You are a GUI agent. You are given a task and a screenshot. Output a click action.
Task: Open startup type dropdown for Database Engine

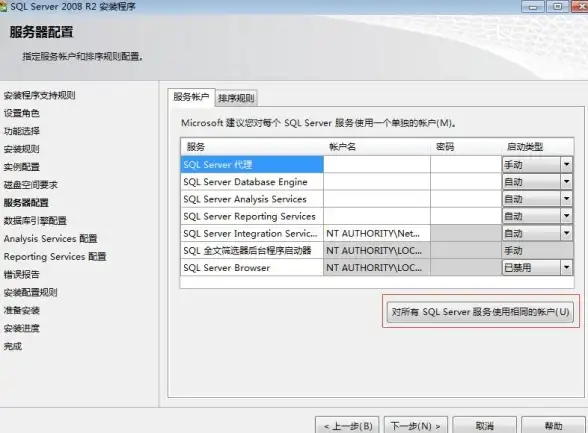pos(566,182)
